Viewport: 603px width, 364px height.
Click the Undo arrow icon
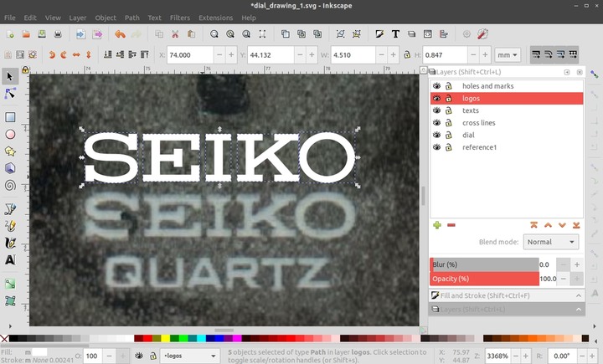pos(120,34)
